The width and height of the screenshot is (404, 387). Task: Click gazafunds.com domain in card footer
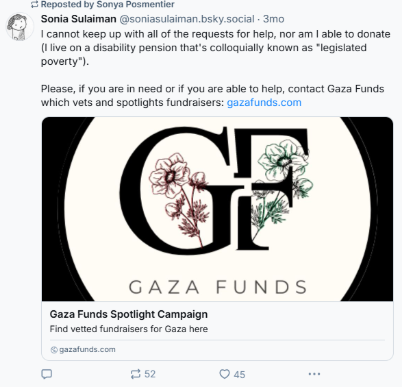pyautogui.click(x=87, y=350)
